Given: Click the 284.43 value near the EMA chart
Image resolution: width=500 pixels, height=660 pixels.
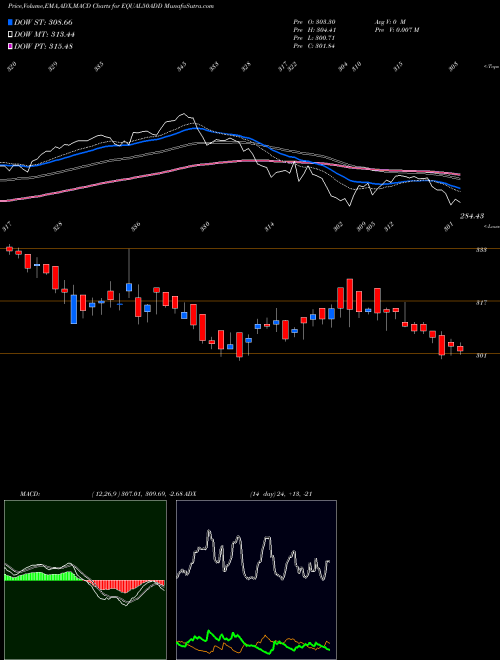Looking at the screenshot, I should click(472, 216).
